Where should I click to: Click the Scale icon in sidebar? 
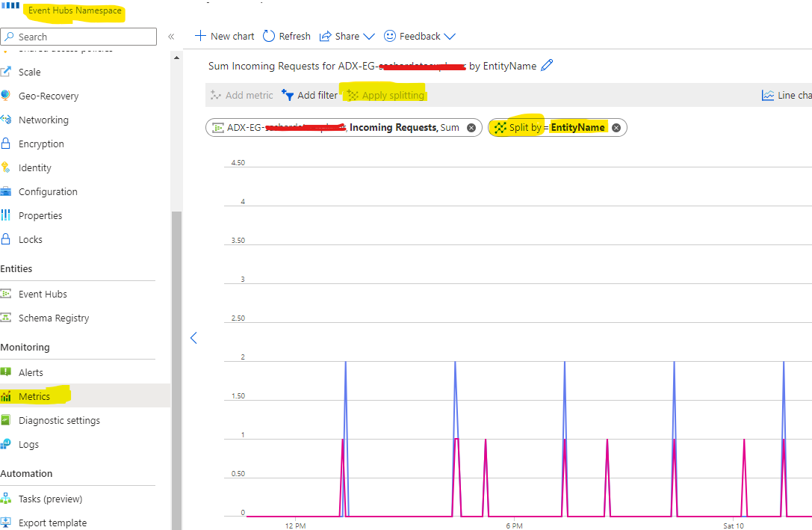(x=6, y=72)
